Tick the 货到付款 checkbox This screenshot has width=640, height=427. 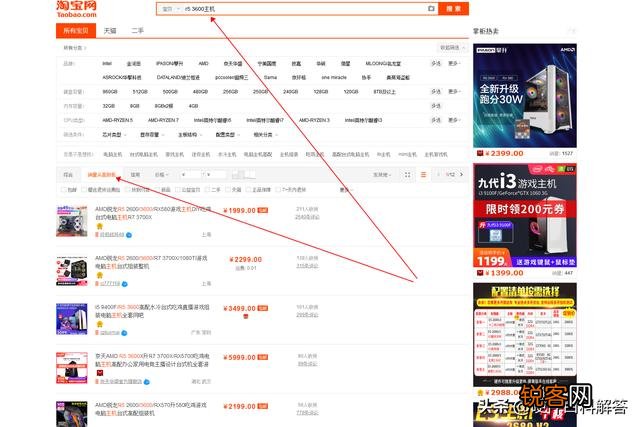click(x=127, y=189)
